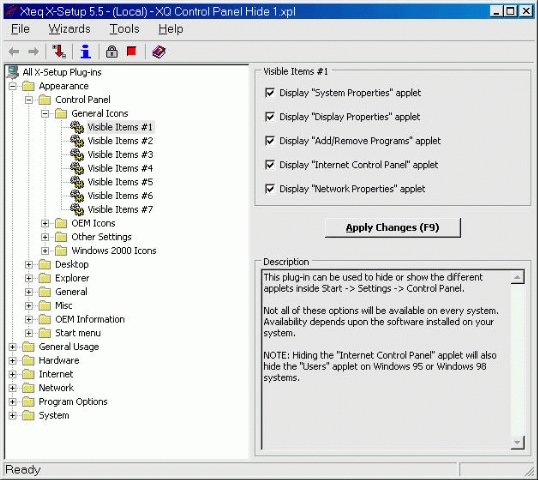
Task: Uncheck Display "System Properties" applet
Action: click(x=270, y=93)
